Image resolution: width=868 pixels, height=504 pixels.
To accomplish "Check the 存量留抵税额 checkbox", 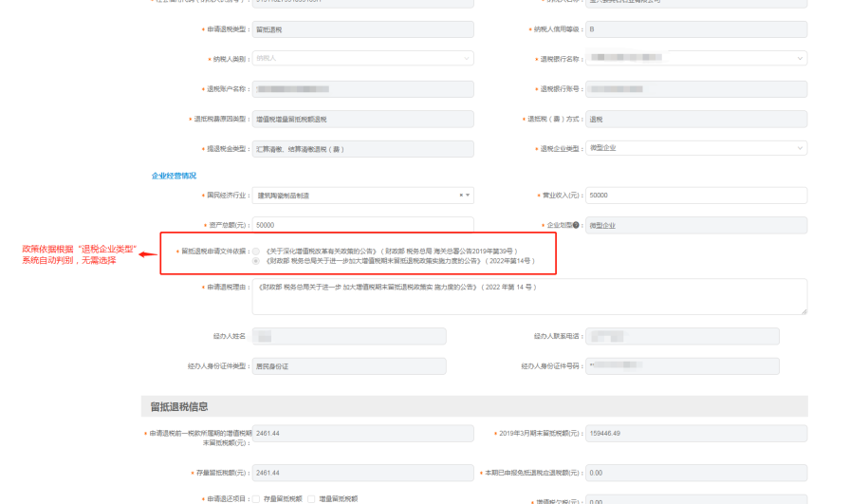I will 256,499.
